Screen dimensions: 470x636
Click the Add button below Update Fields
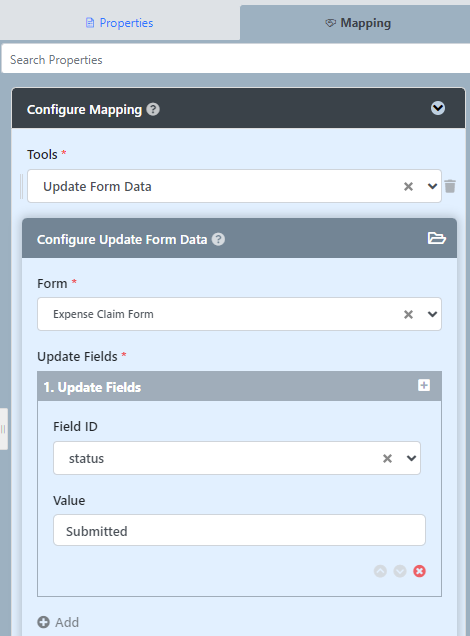tap(58, 622)
